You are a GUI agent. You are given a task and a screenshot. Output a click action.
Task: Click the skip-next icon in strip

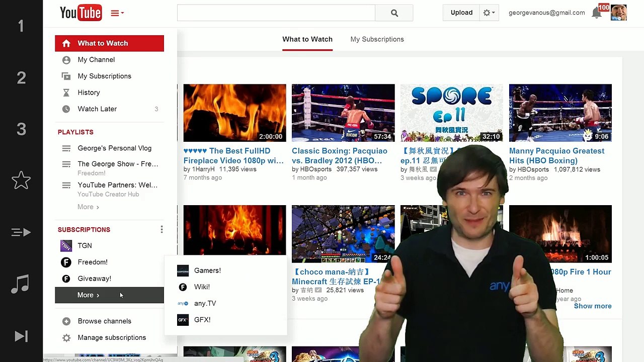[21, 336]
